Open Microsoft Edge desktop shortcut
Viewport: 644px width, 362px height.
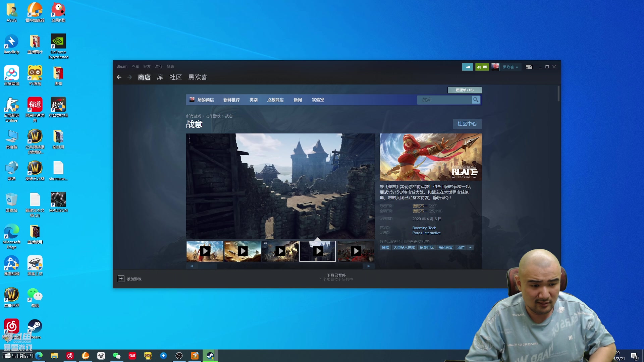pos(11,237)
